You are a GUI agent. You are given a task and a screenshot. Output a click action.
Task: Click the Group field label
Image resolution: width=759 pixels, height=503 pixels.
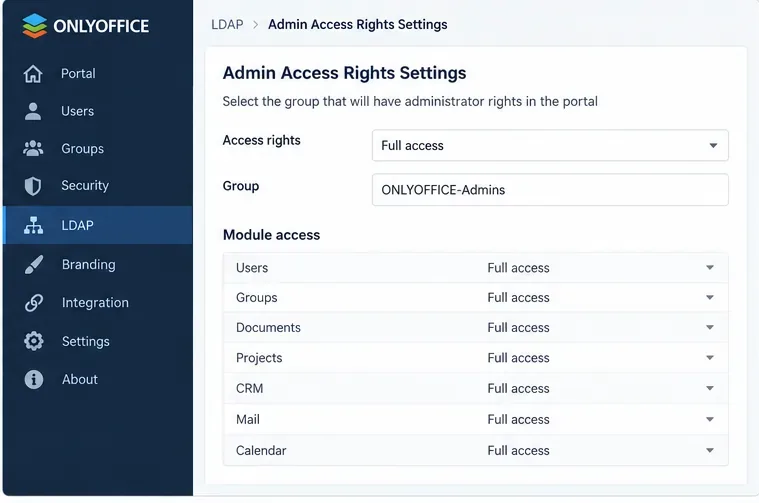[x=241, y=186]
